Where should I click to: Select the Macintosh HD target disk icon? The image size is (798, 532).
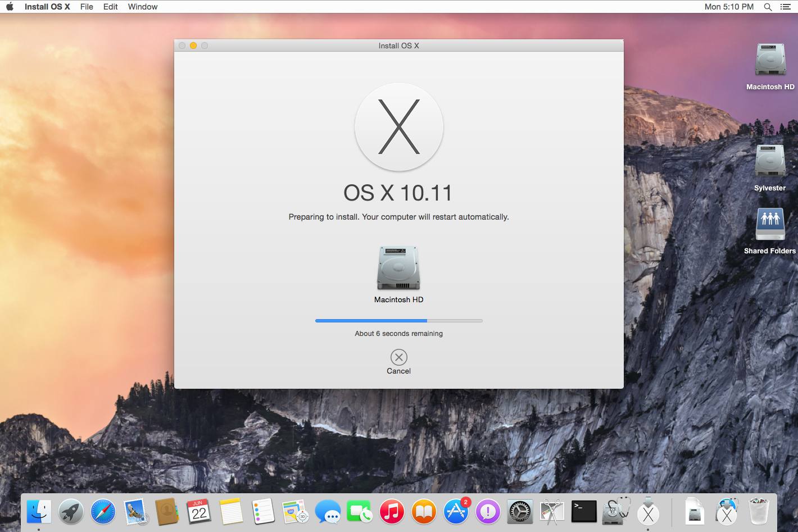pos(398,268)
